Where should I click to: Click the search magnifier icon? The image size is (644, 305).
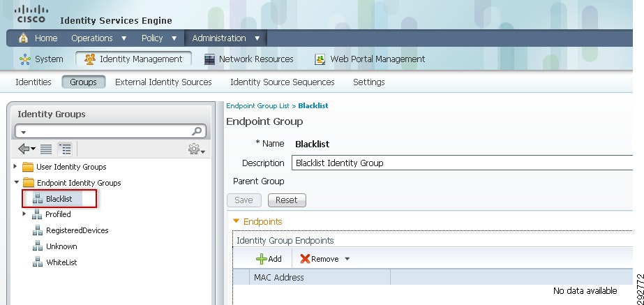pos(197,131)
